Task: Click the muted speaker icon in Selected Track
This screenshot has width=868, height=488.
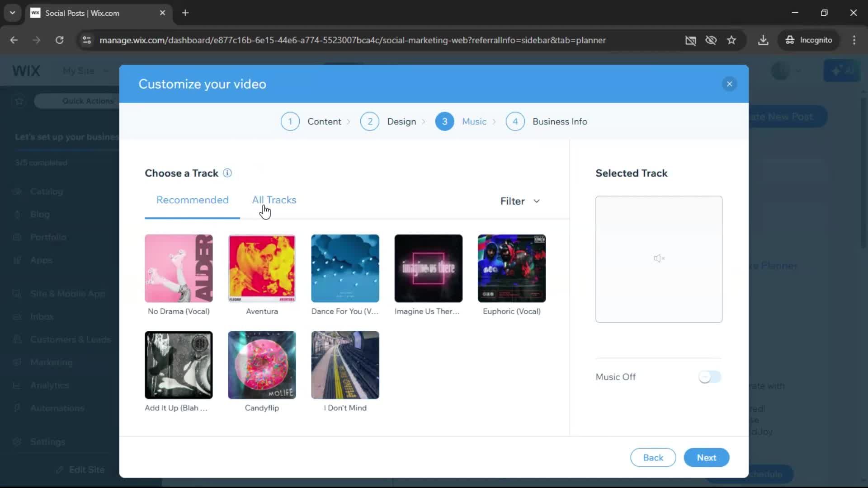Action: point(659,258)
